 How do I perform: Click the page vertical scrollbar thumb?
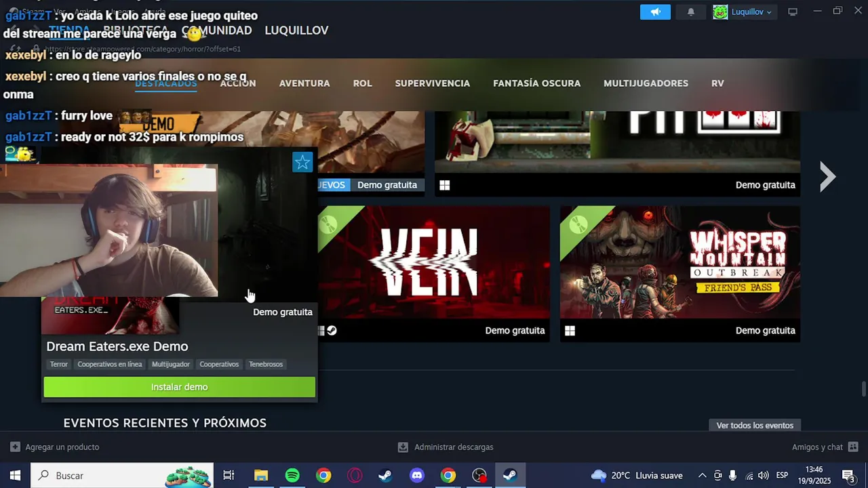point(863,390)
